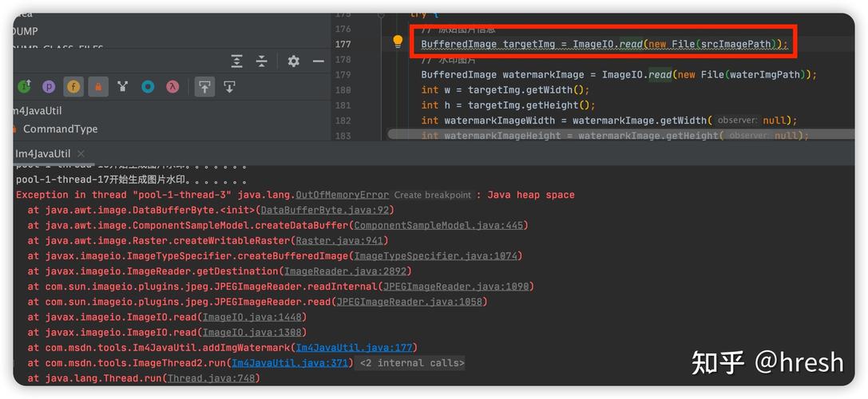This screenshot has height=399, width=868.
Task: Toggle Show Inherited green I filter
Action: tap(24, 87)
